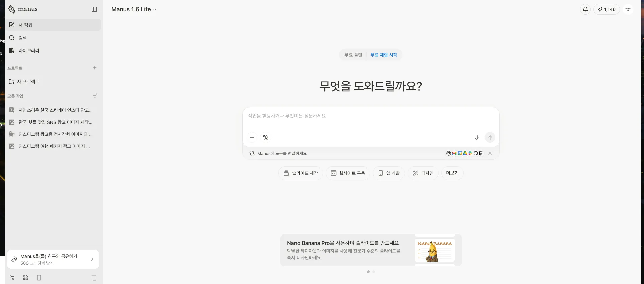The height and width of the screenshot is (284, 644).
Task: Open the profile avatar menu
Action: coord(628,9)
